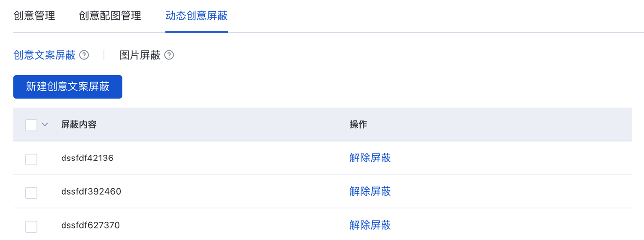
Task: Click the 操作 column header
Action: (358, 125)
